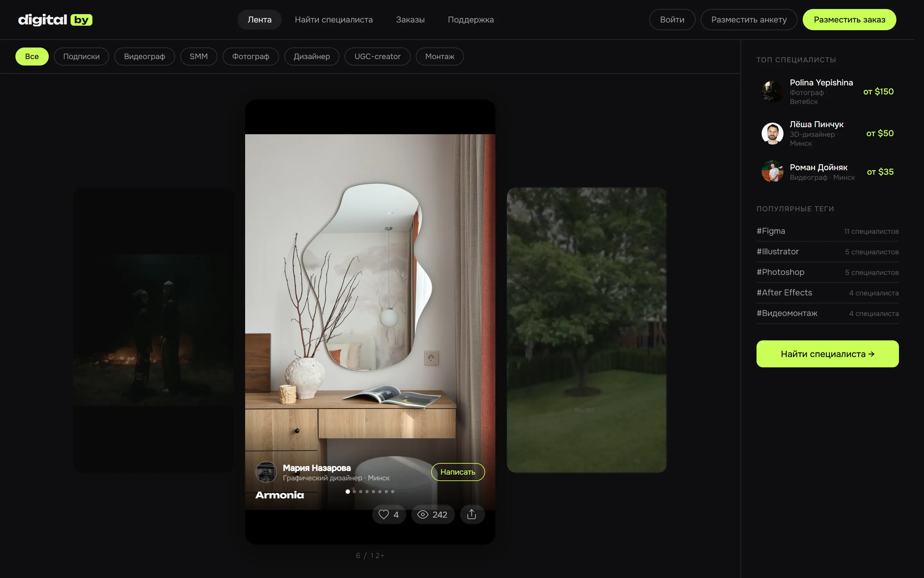This screenshot has height=578, width=924.
Task: Share the Armonia post via share icon
Action: click(x=472, y=514)
